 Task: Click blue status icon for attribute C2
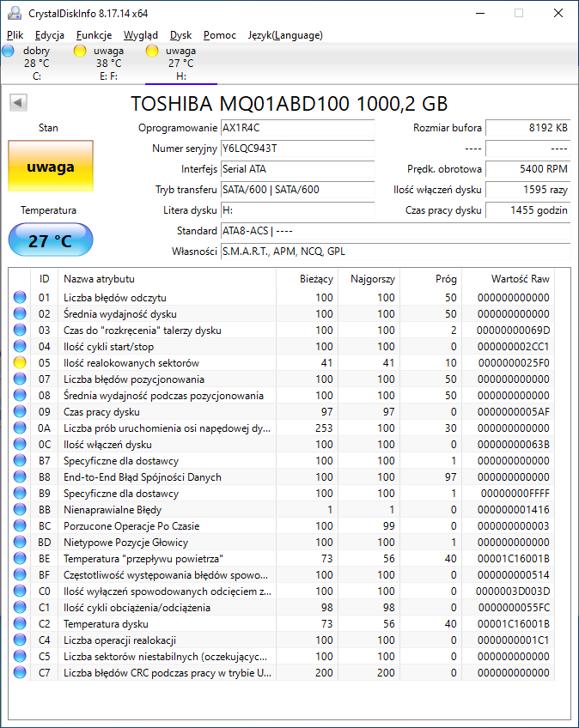[x=20, y=623]
